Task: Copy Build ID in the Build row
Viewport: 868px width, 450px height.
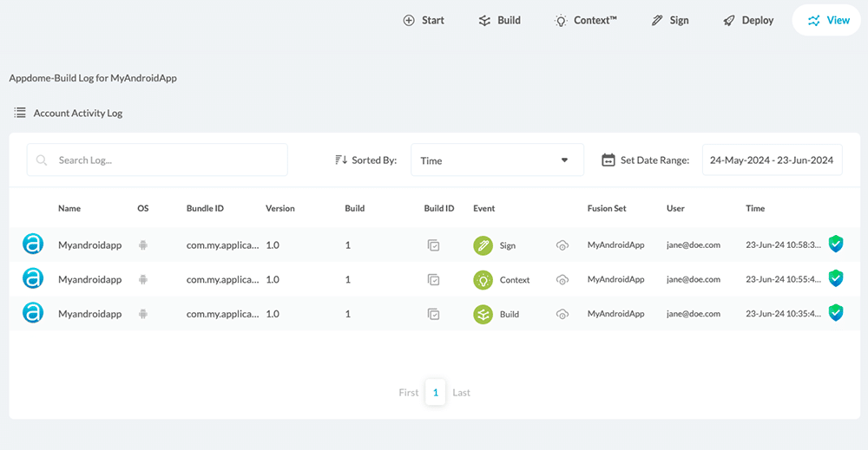Action: pyautogui.click(x=433, y=314)
